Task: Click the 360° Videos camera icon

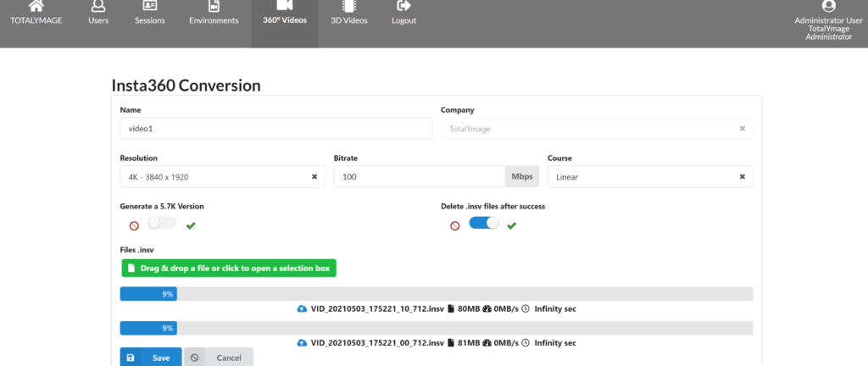Action: click(x=285, y=6)
